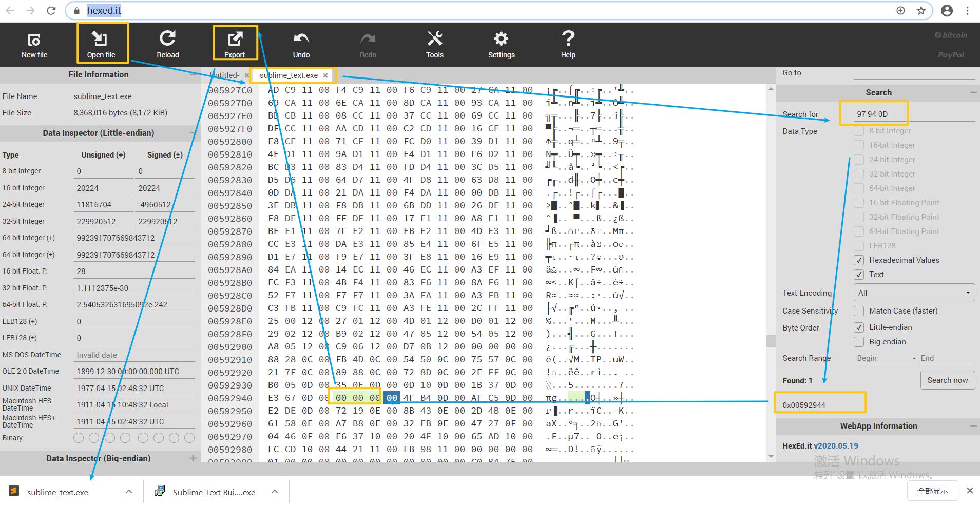980x505 pixels.
Task: Click the Search Range Begin field
Action: [x=882, y=358]
